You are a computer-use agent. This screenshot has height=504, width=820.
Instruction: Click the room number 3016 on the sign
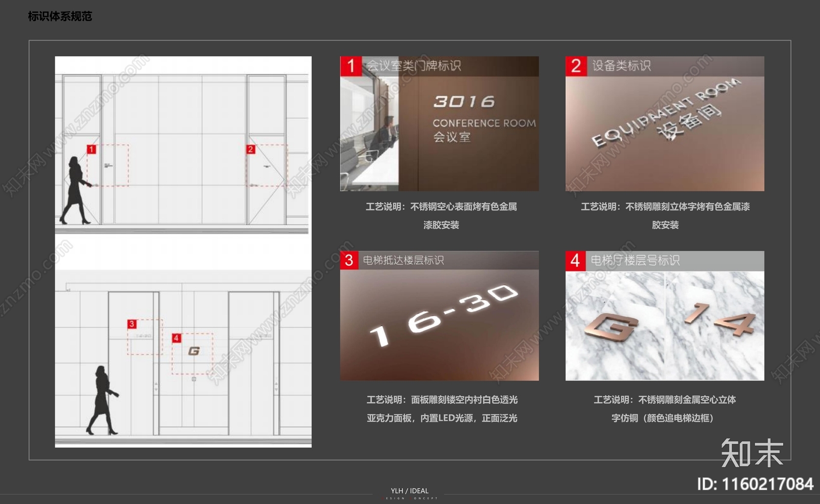(464, 102)
